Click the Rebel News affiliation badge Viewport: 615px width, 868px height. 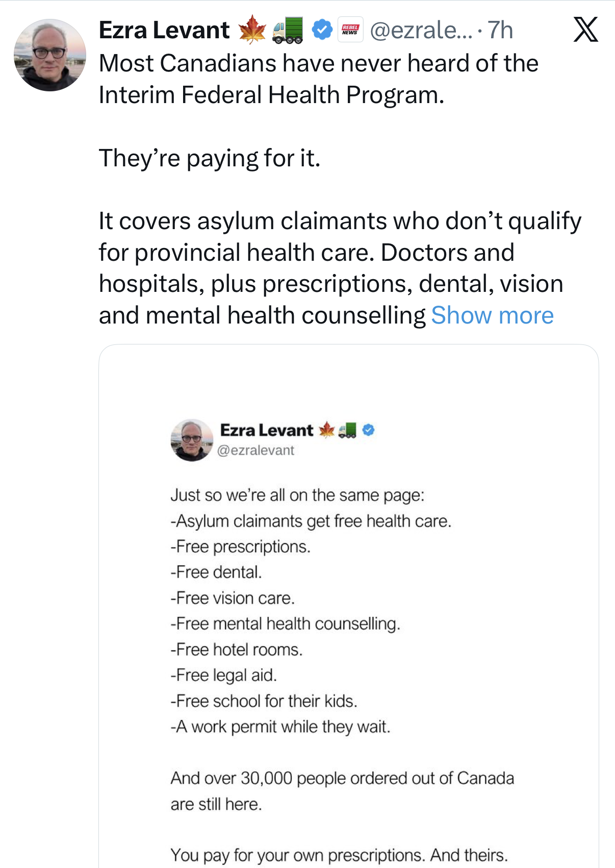click(x=350, y=30)
